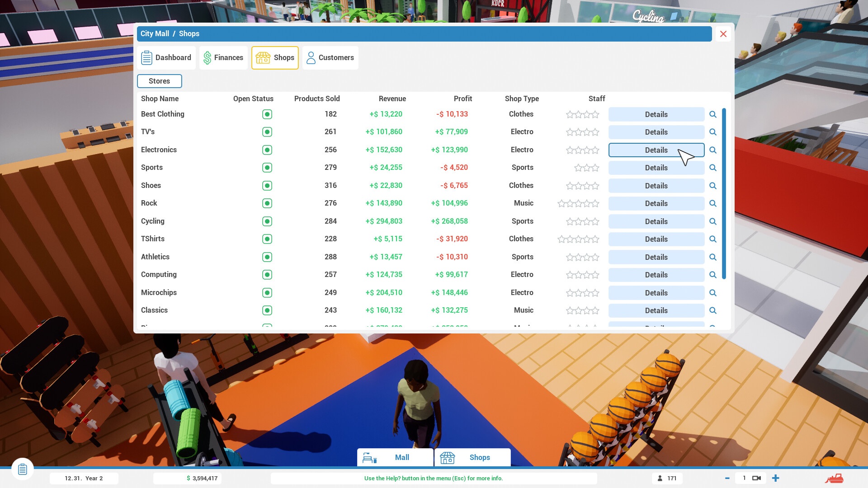Toggle open status for Rock shop

point(267,203)
